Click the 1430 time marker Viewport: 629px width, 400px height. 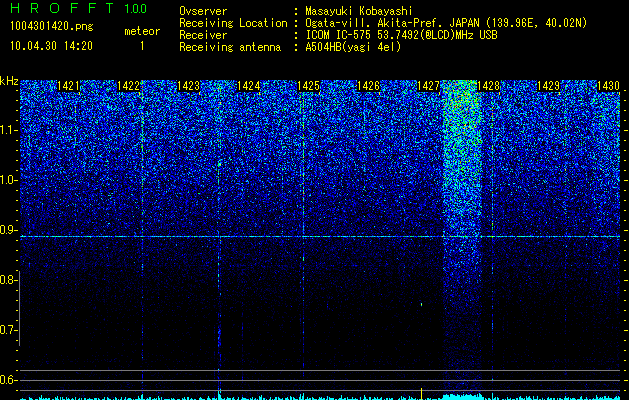coord(608,86)
